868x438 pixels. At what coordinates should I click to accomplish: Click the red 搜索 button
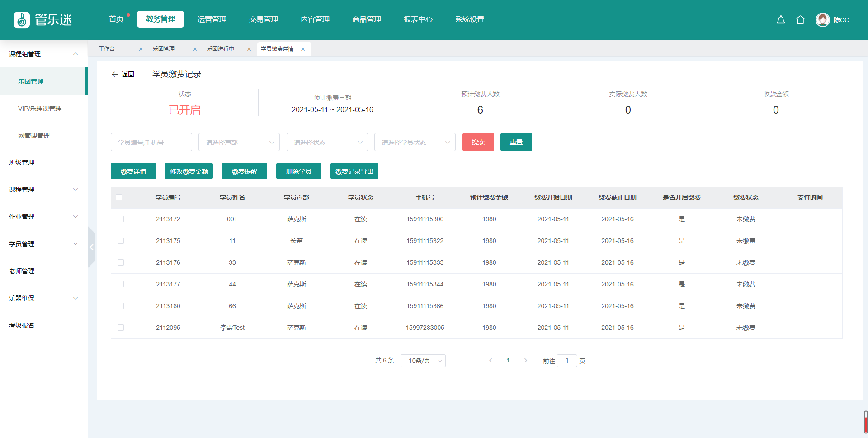(478, 142)
